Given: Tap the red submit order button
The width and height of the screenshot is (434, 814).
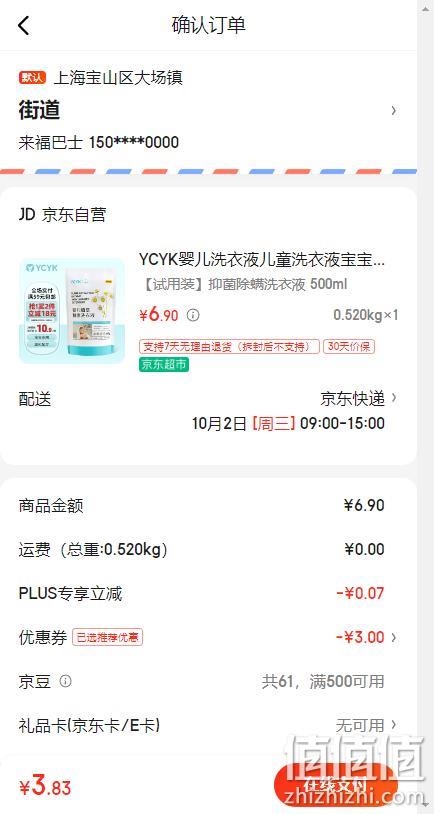Looking at the screenshot, I should 335,785.
